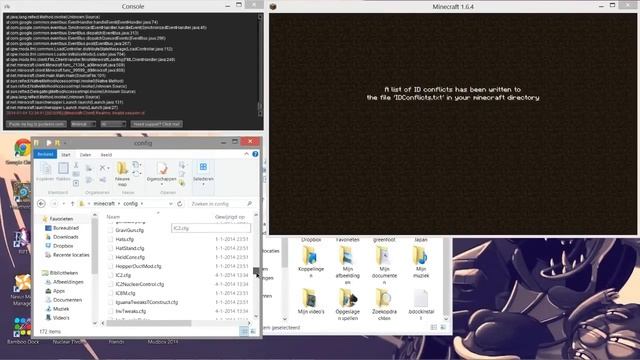Open Mijn video's folder
The height and width of the screenshot is (360, 640).
coord(311,301)
